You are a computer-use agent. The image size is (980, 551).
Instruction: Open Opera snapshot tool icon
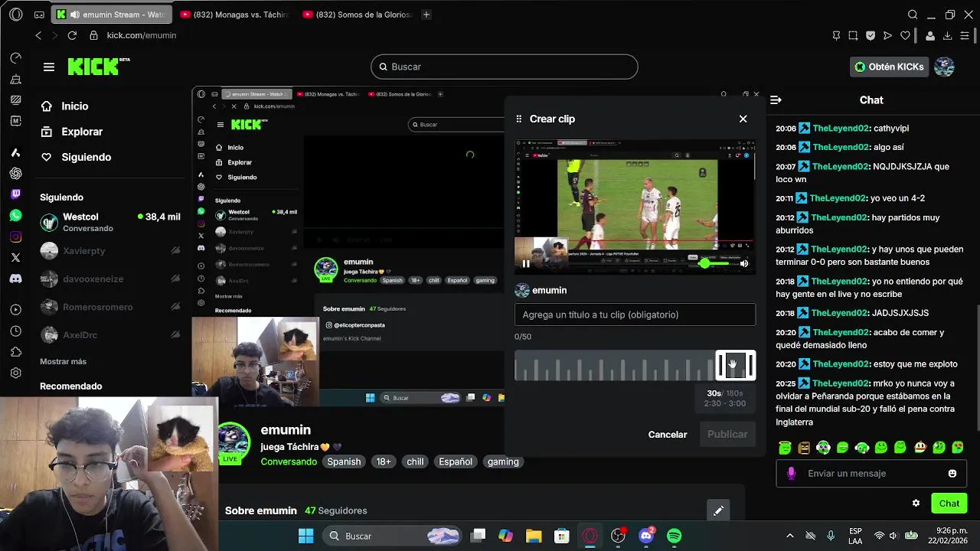[853, 35]
